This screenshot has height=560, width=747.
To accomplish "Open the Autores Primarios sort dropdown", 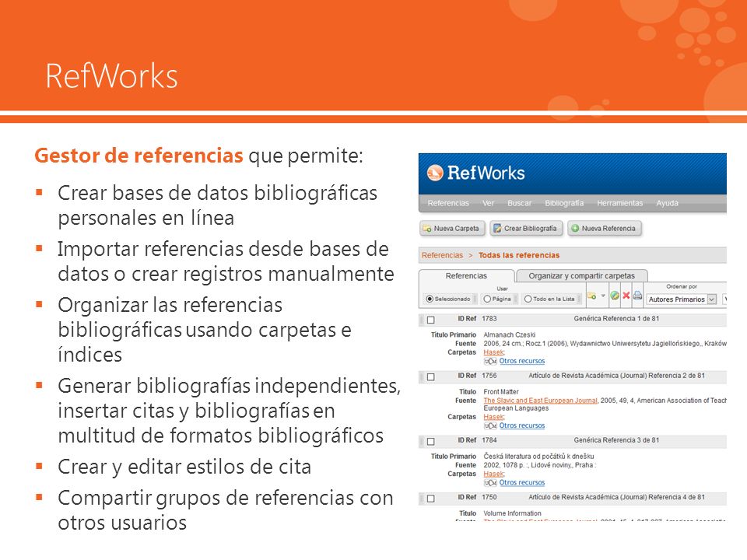I will tap(682, 299).
